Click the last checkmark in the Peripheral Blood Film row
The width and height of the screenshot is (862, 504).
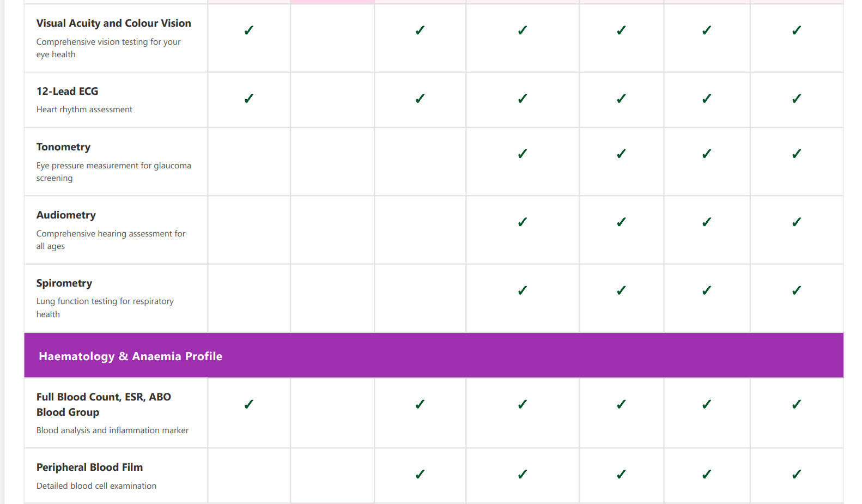tap(797, 475)
